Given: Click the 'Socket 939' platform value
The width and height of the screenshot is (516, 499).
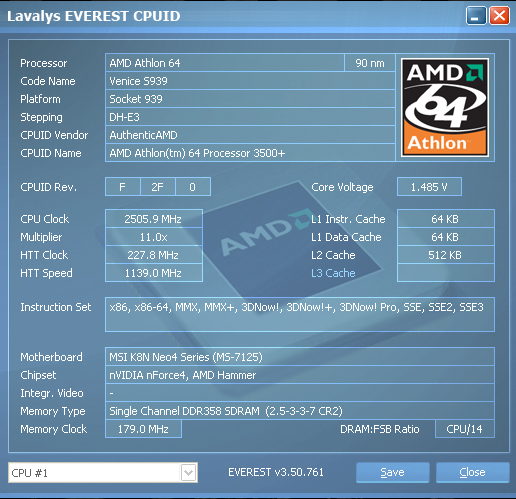Looking at the screenshot, I should (x=250, y=99).
